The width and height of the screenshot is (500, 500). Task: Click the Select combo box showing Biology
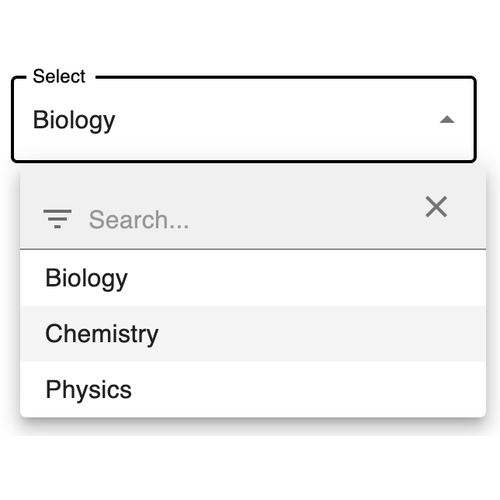[x=244, y=119]
